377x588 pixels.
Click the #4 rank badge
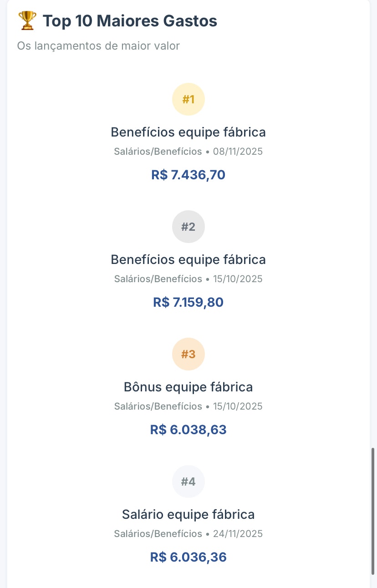[188, 482]
